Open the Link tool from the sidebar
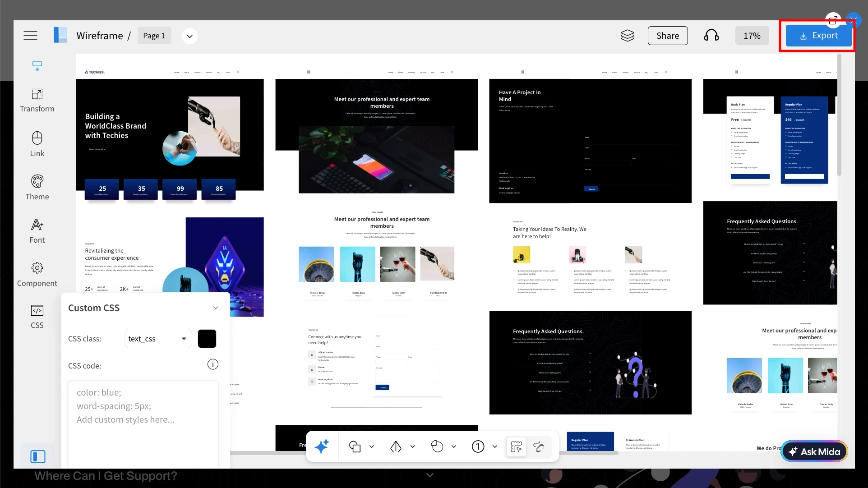Screen dimensions: 868x488 [x=37, y=143]
